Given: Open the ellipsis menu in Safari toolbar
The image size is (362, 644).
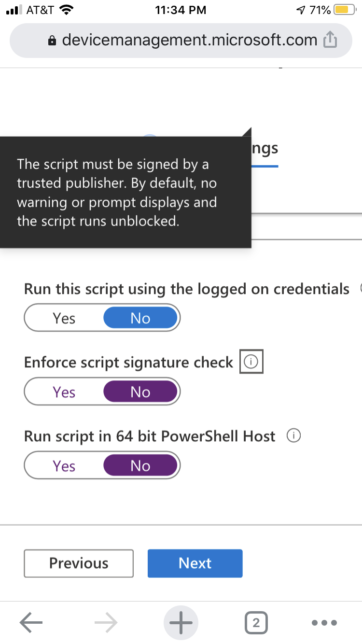Looking at the screenshot, I should coord(324,622).
